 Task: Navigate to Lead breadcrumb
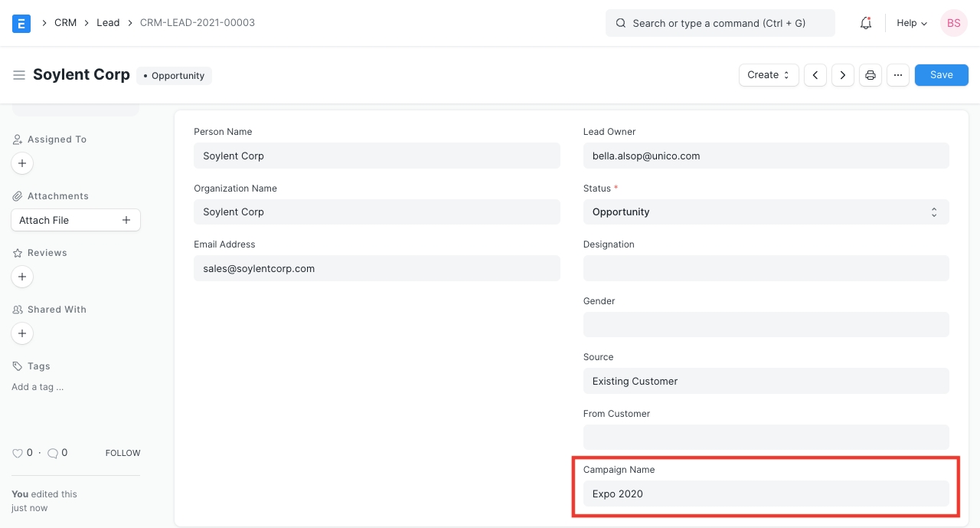pyautogui.click(x=108, y=23)
